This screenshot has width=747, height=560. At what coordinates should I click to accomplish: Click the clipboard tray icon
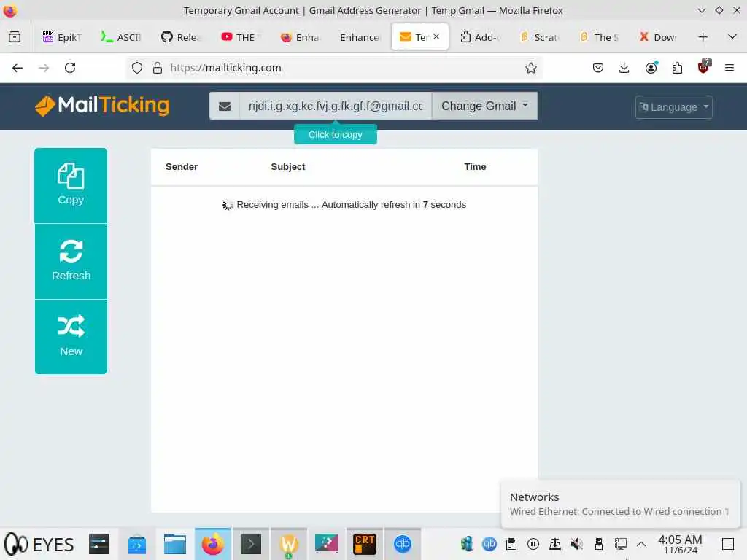(x=511, y=544)
